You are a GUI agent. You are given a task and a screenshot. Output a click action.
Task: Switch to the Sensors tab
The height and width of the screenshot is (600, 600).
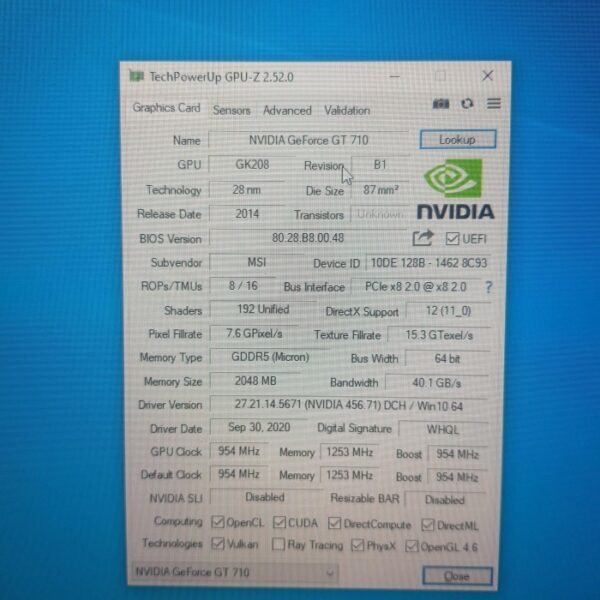(232, 110)
